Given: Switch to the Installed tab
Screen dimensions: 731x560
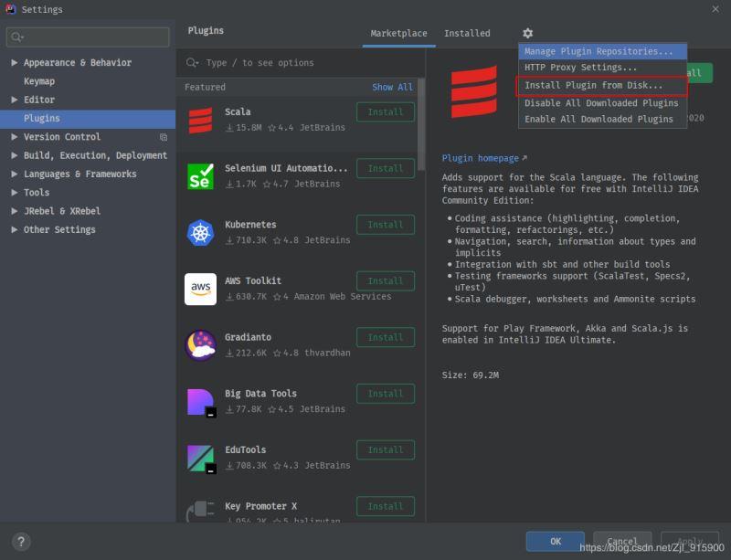Looking at the screenshot, I should click(x=467, y=34).
